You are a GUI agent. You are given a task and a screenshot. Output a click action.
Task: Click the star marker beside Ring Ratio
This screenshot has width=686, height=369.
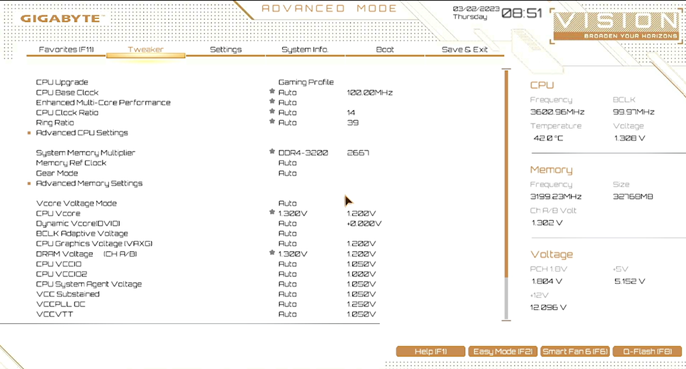tap(272, 122)
